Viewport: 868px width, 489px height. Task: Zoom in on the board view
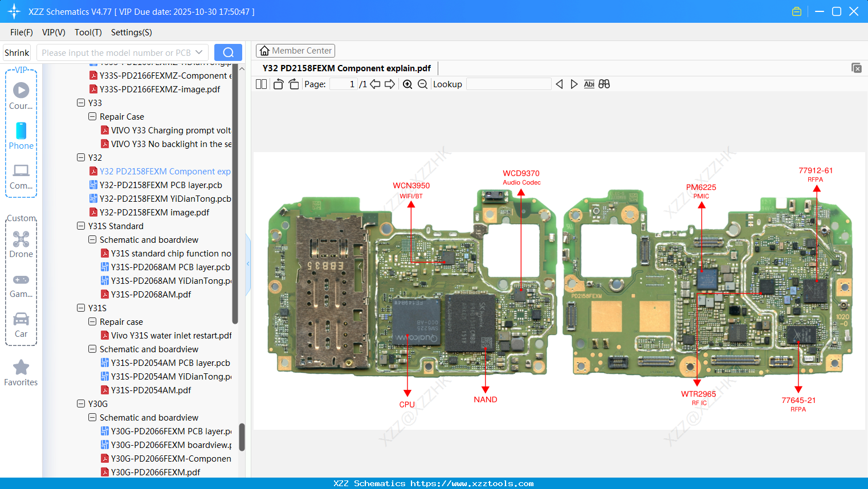coord(407,84)
